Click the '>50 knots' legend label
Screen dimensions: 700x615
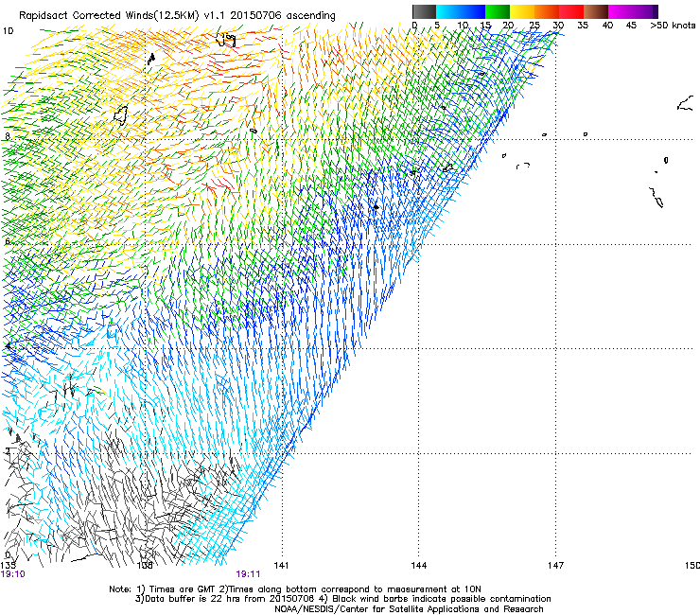(673, 26)
